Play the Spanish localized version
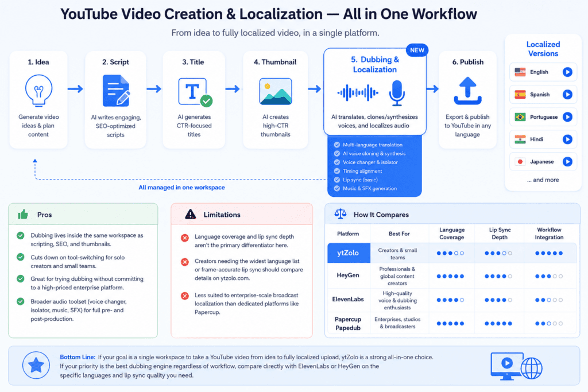 click(567, 95)
